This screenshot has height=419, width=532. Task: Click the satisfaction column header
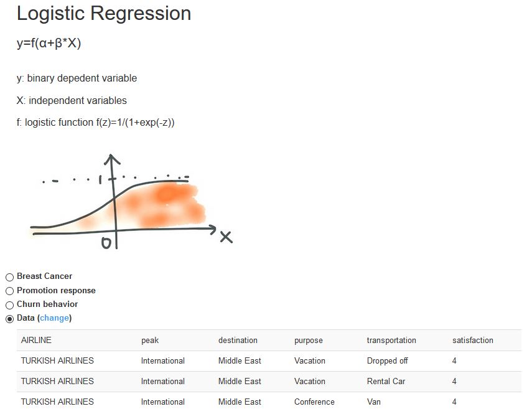coord(473,340)
